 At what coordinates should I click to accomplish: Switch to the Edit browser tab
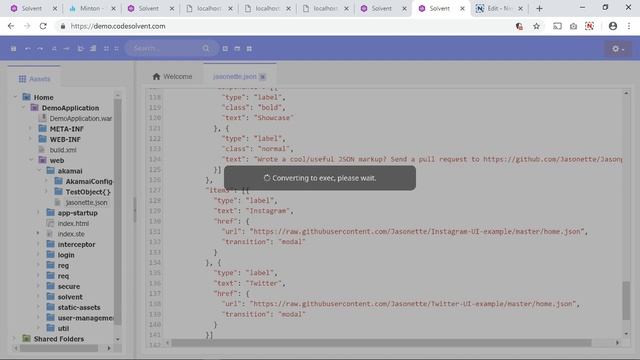point(499,9)
